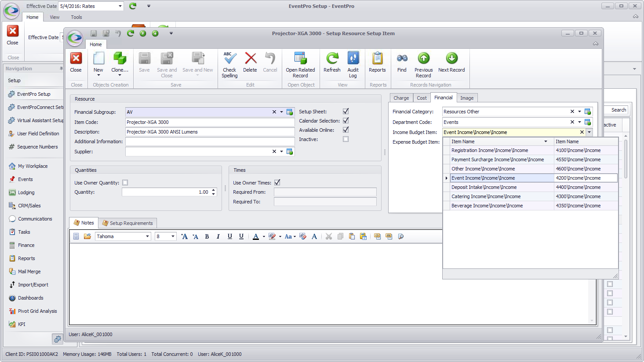Switch to the Cost tab

click(422, 98)
